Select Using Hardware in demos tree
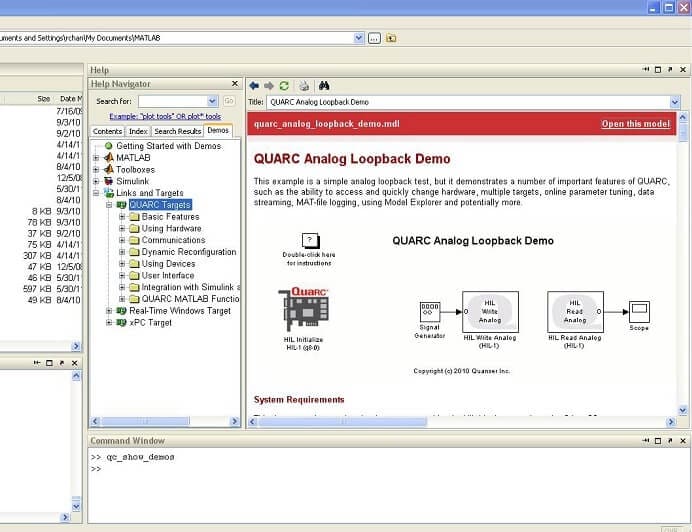 [171, 229]
